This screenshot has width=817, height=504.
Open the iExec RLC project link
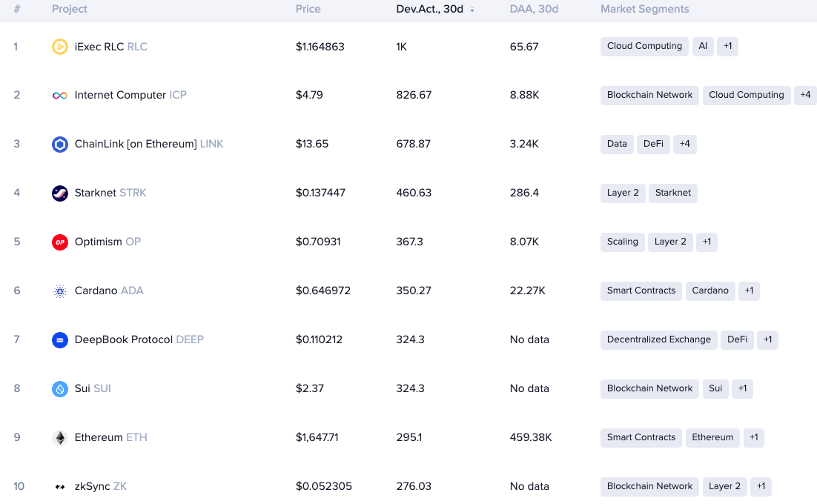coord(110,47)
